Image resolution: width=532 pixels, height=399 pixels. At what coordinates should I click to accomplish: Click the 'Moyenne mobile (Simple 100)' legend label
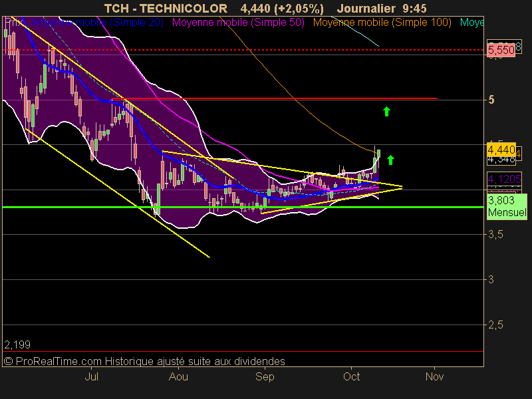382,23
